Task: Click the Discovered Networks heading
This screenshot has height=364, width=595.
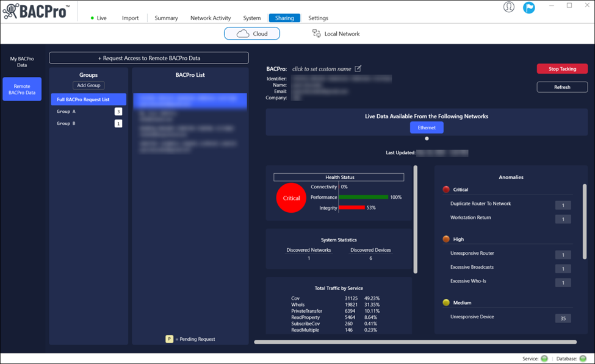Action: tap(309, 250)
